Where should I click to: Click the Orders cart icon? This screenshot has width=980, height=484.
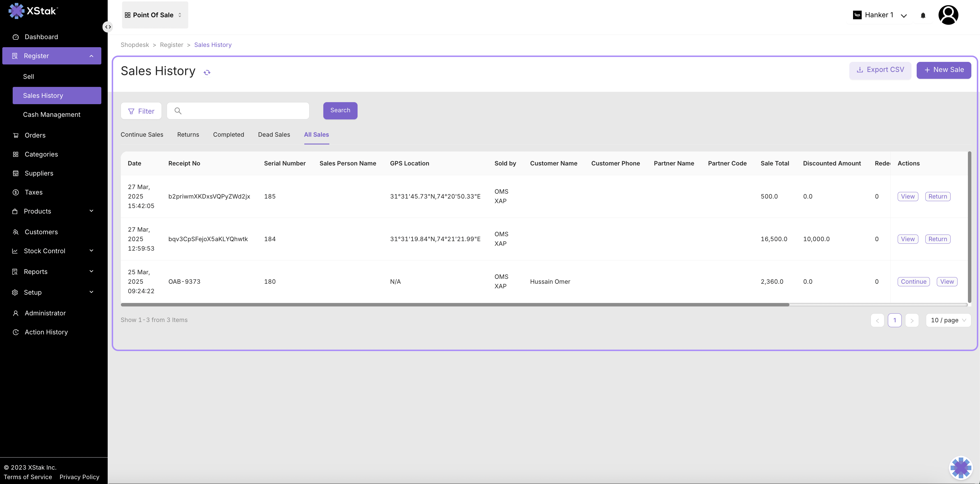(16, 135)
